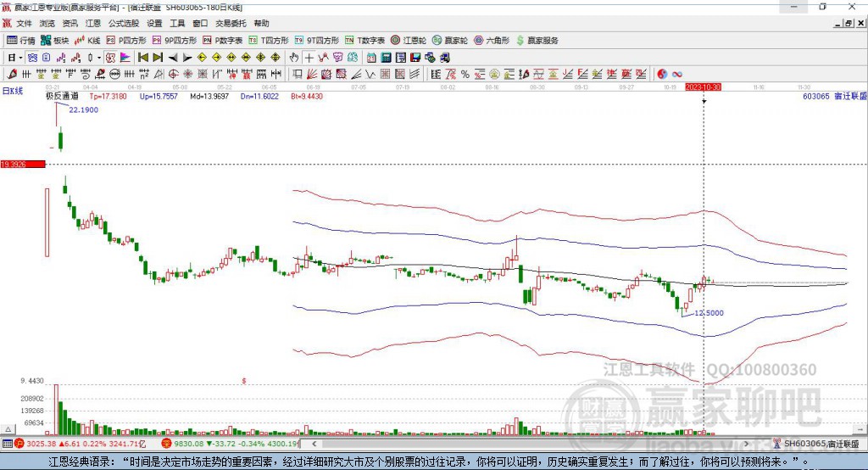868x470 pixels.
Task: Launch the 江恩轮 Gann wheel
Action: pos(409,41)
